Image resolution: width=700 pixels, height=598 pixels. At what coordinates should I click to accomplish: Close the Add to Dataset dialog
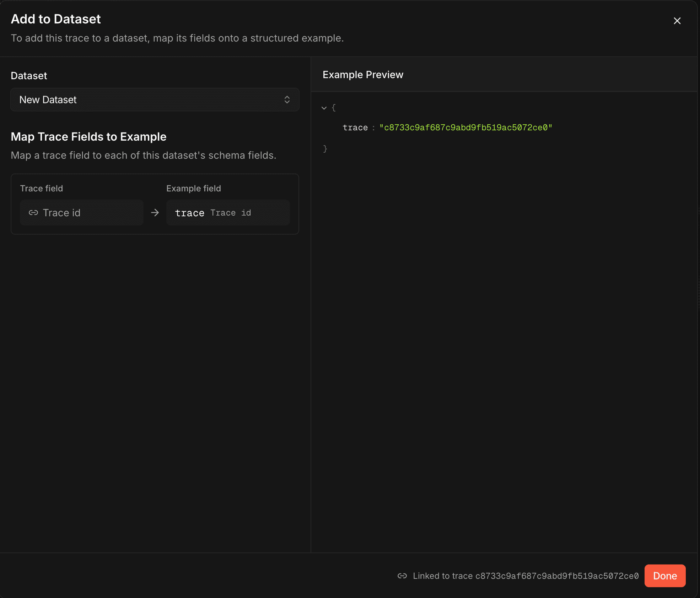pos(677,21)
